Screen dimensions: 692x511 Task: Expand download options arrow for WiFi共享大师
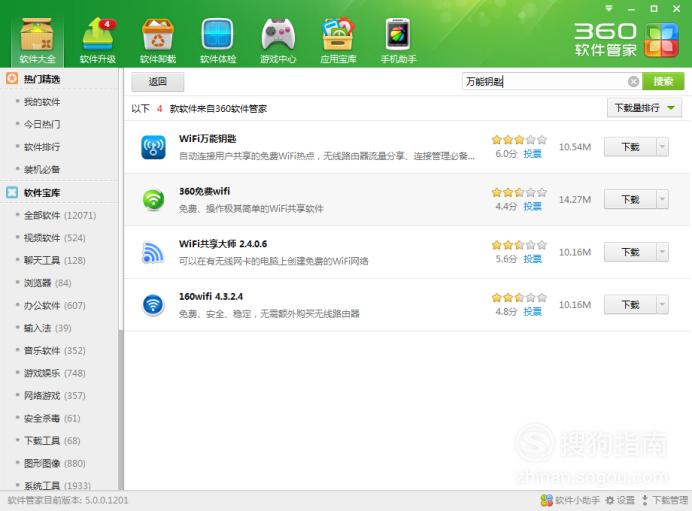coord(662,252)
